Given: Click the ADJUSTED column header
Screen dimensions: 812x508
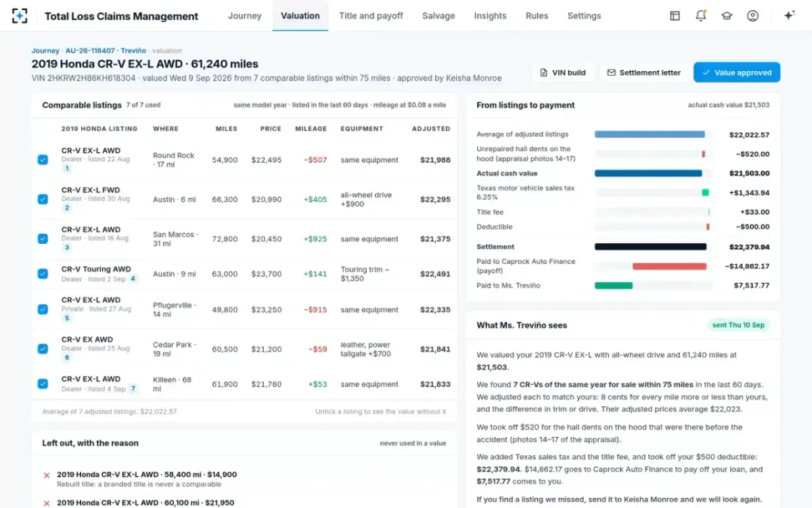Looking at the screenshot, I should [x=431, y=129].
